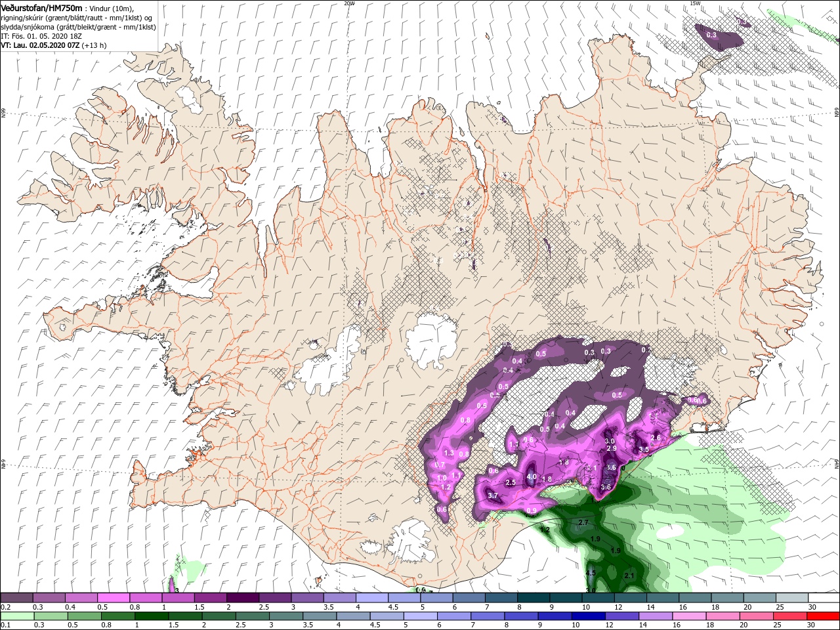Image resolution: width=840 pixels, height=630 pixels.
Task: Click the 0.7 precipitation value on the map
Action: pos(440,465)
